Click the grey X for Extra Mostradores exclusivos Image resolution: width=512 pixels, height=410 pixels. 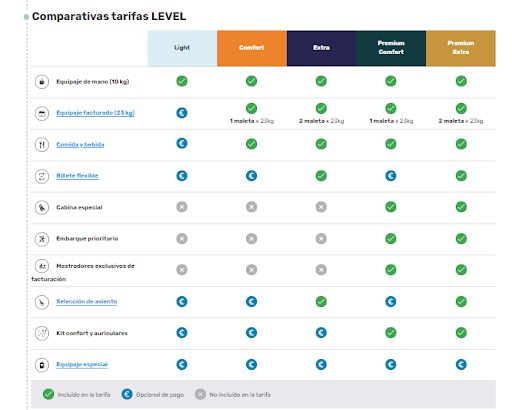tap(321, 270)
